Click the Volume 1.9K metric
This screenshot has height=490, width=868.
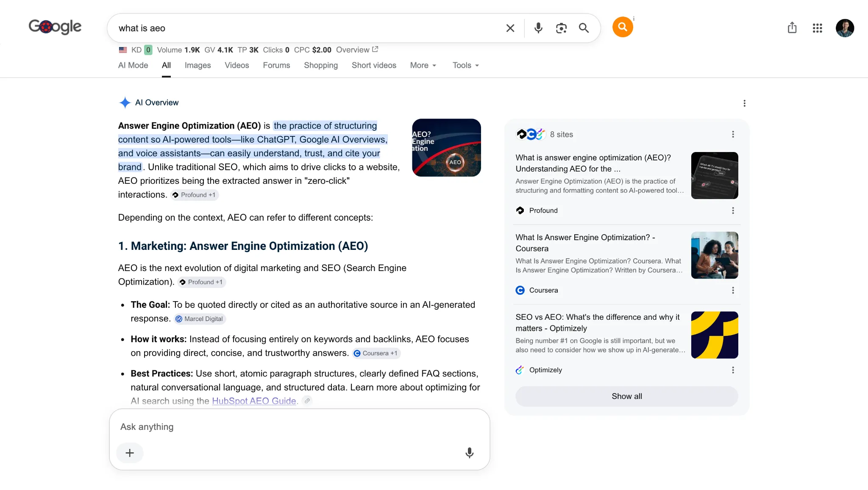(178, 50)
